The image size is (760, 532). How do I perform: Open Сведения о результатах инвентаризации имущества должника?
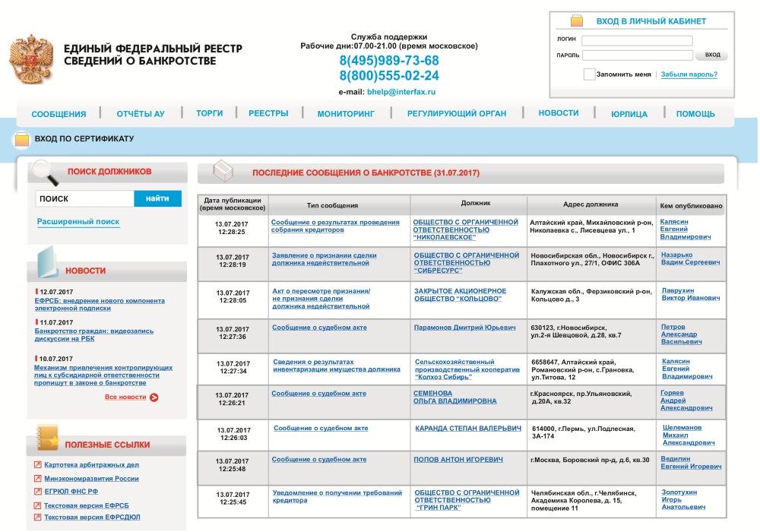337,366
